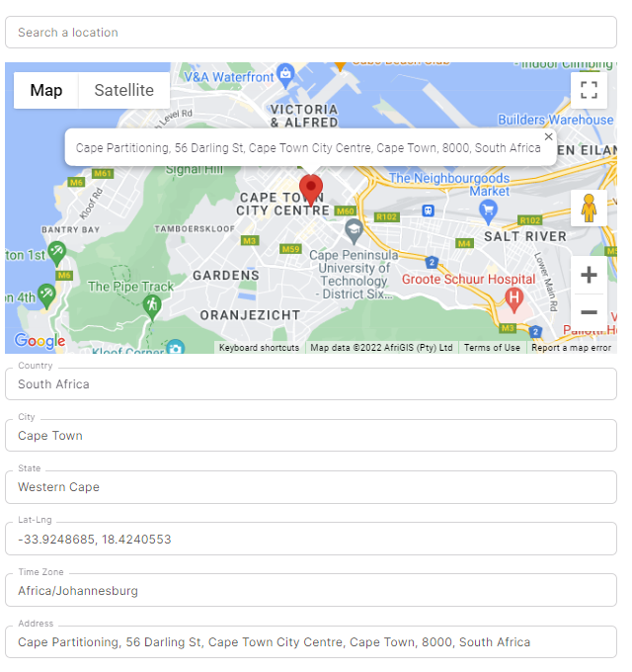Click the Street View pegman icon
This screenshot has width=632, height=672.
point(589,208)
